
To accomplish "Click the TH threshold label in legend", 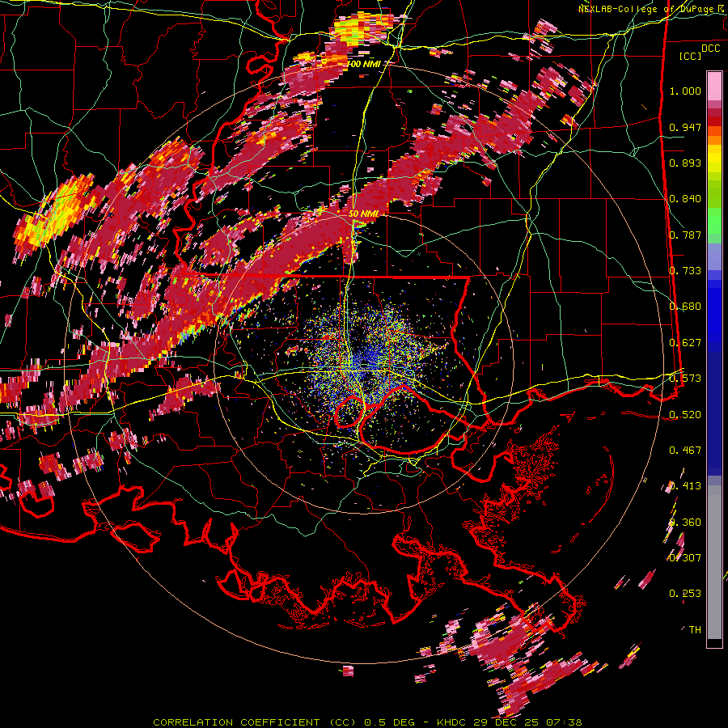I will [695, 629].
